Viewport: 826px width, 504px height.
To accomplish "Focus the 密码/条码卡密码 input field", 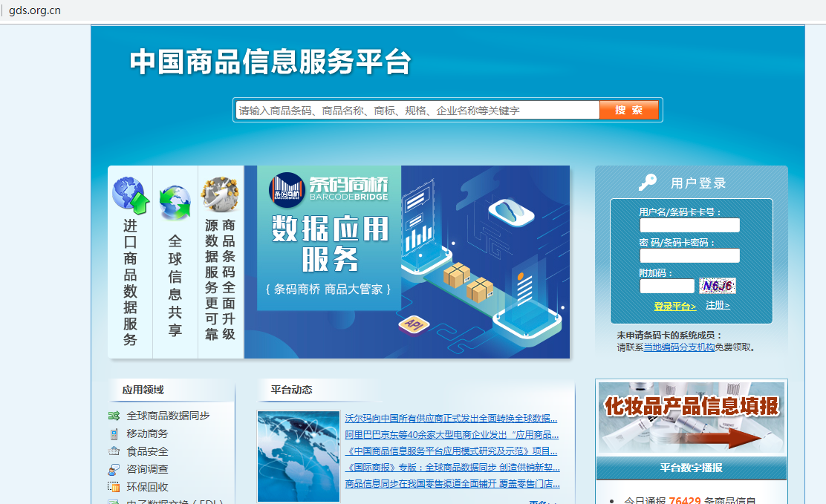I will pyautogui.click(x=689, y=256).
